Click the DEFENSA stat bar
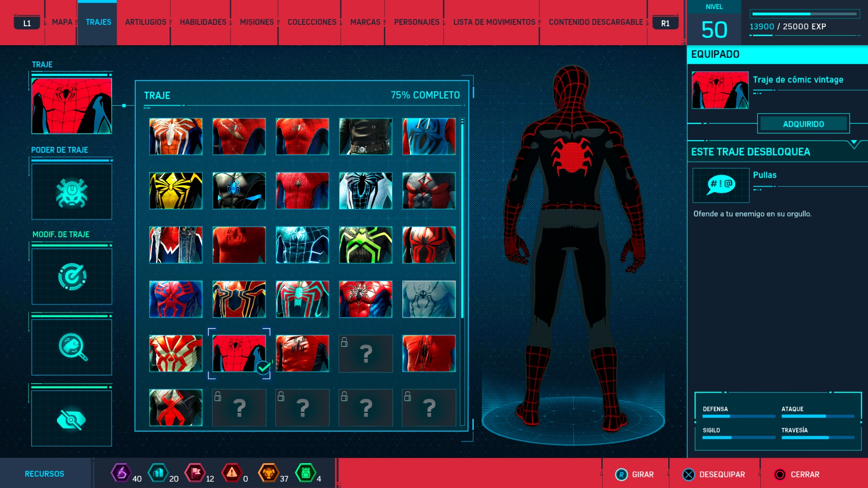 pyautogui.click(x=739, y=416)
